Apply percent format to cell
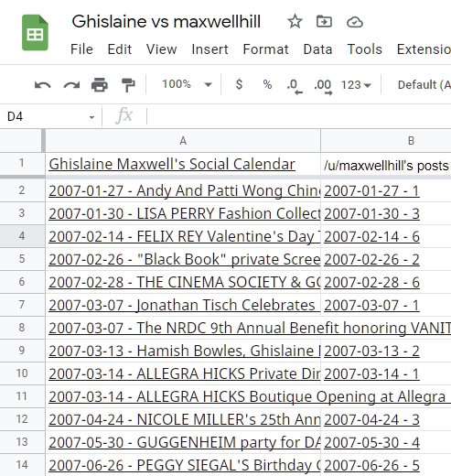The width and height of the screenshot is (451, 476). tap(267, 84)
